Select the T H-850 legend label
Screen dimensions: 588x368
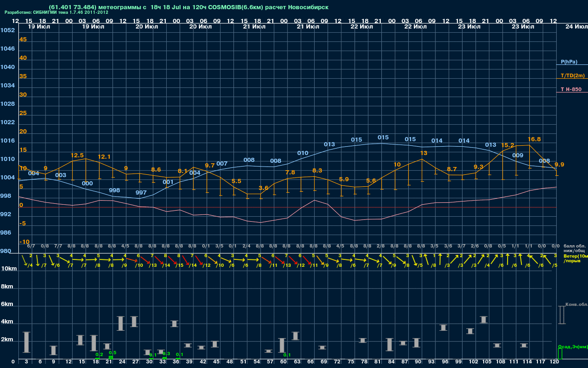[x=571, y=89]
